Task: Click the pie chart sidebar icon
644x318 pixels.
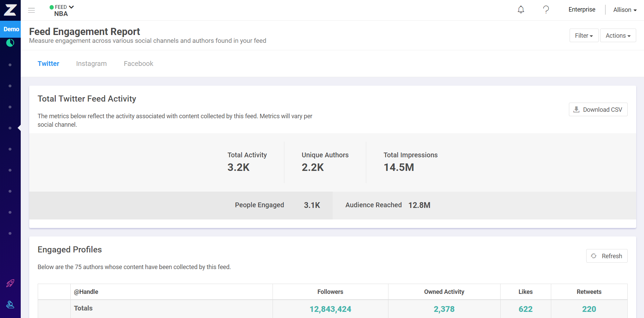Action: tap(10, 43)
